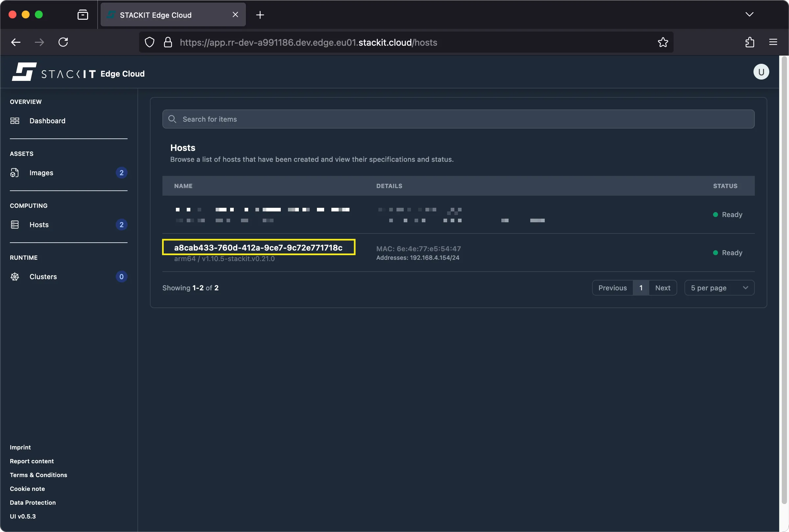
Task: Open site security via the lock icon
Action: click(x=168, y=42)
